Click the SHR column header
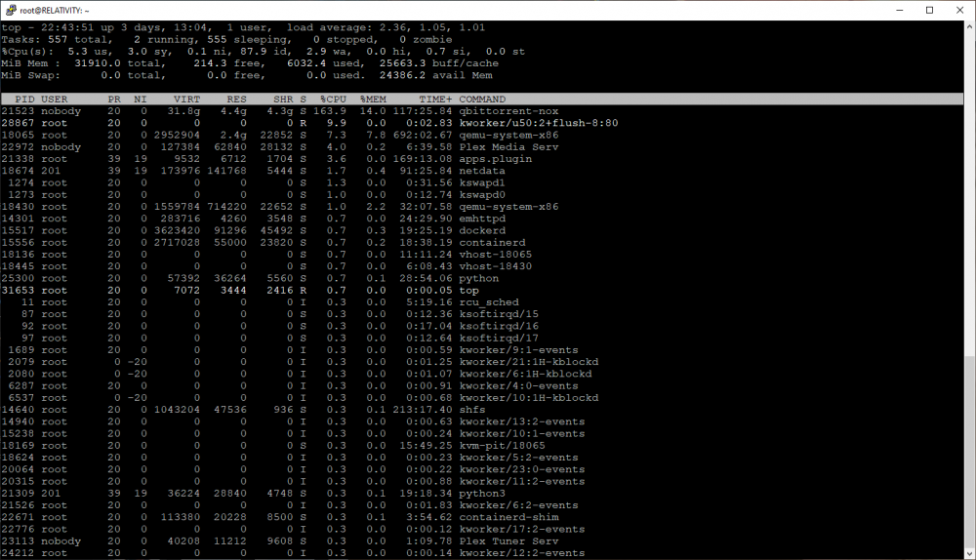Image resolution: width=976 pixels, height=560 pixels. [283, 99]
